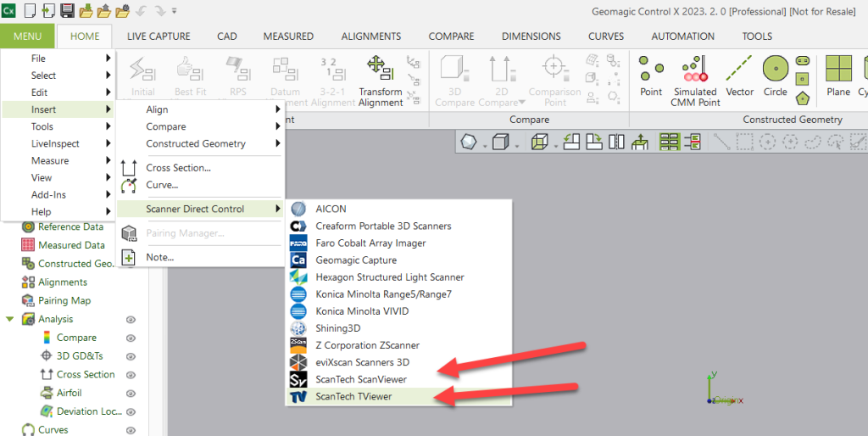The image size is (868, 436).
Task: Click the Geomagic Control X app logo
Action: 9,10
